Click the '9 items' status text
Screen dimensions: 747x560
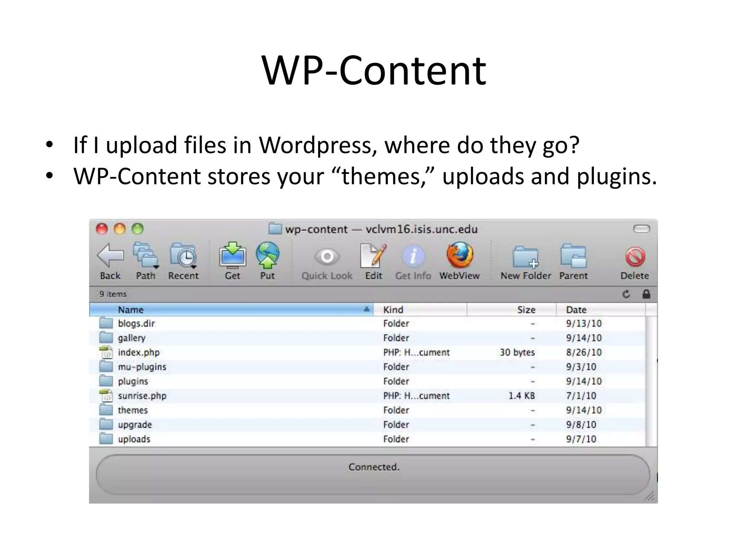(113, 294)
